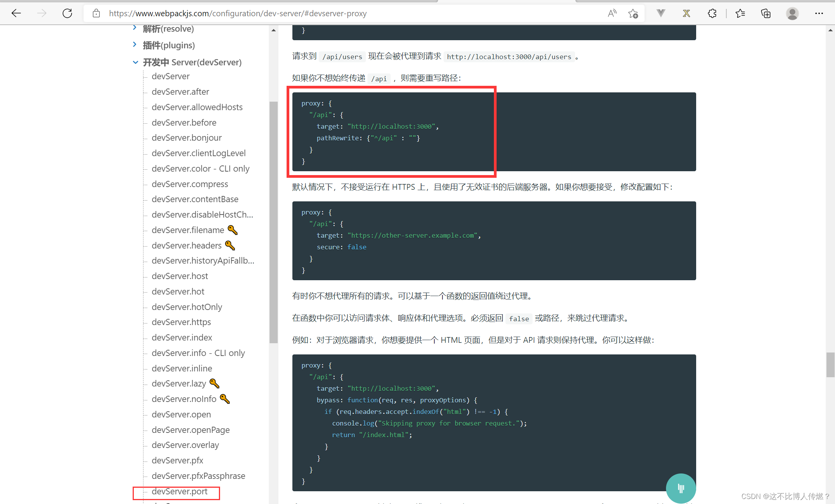Click the page scrollbar thumb
Screen dimensions: 835x504
tap(830, 364)
